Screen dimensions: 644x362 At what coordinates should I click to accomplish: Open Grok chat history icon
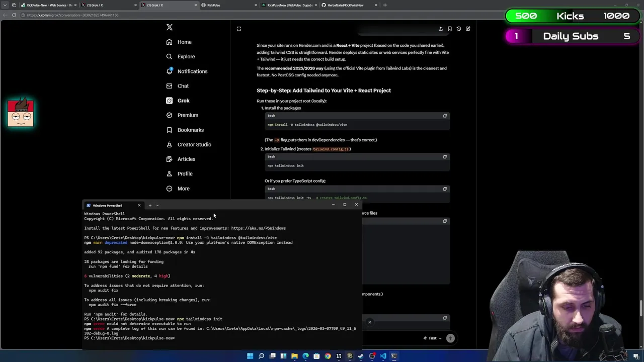coord(459,29)
